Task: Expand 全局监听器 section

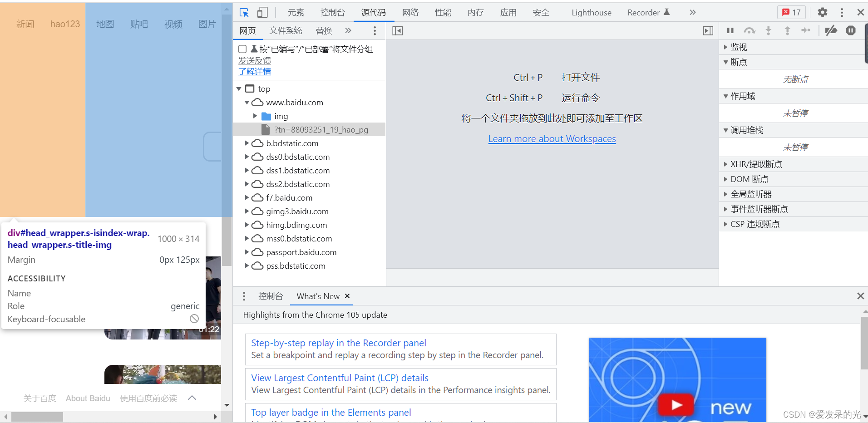Action: pyautogui.click(x=793, y=194)
